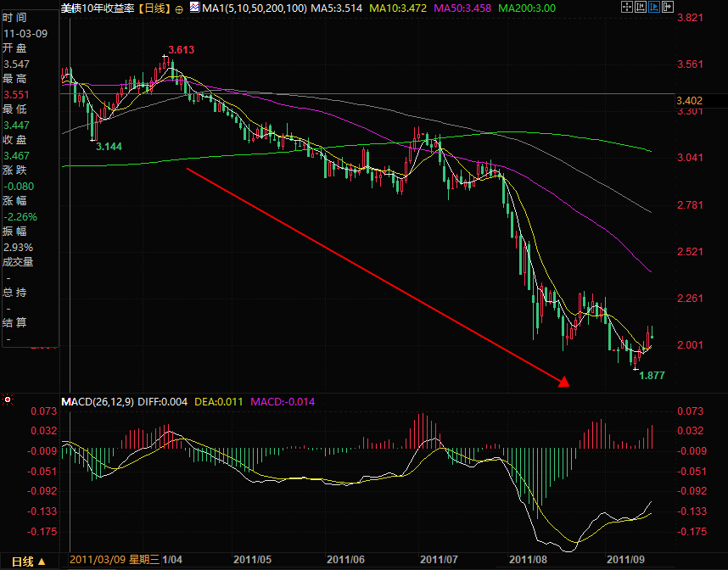Click MA1(5,10,50,200,100) indicator parameters
Image resolution: width=728 pixels, height=570 pixels.
coord(255,8)
